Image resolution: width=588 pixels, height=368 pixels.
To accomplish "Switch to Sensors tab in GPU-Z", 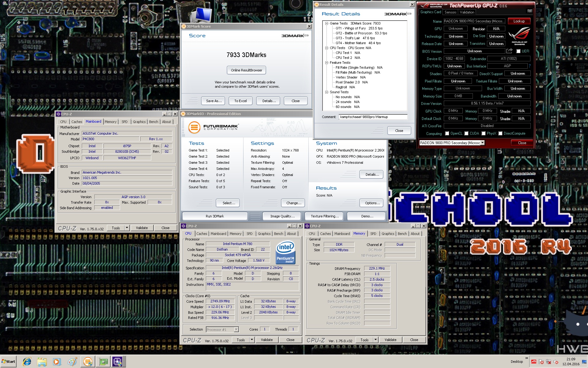I will [x=450, y=12].
